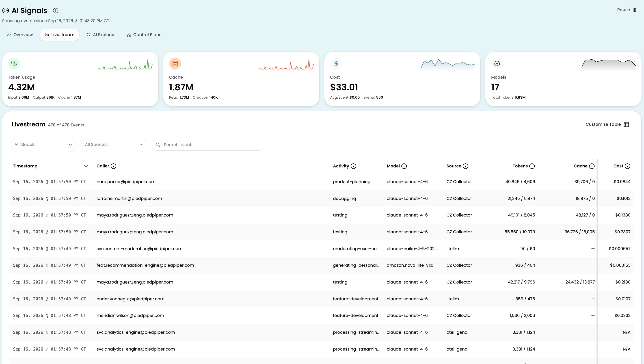Sort by Timestamp using the chevron
Screen dimensions: 644x364
pos(86,166)
